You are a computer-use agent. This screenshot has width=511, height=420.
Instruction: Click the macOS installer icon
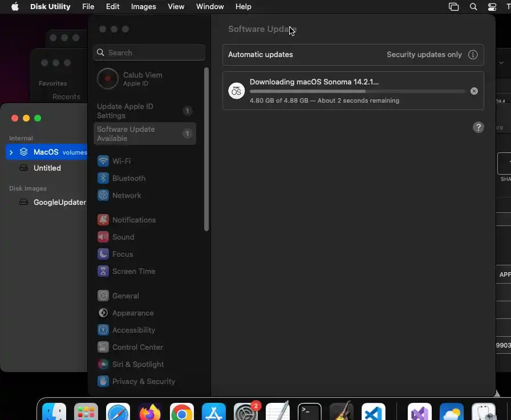click(x=236, y=91)
